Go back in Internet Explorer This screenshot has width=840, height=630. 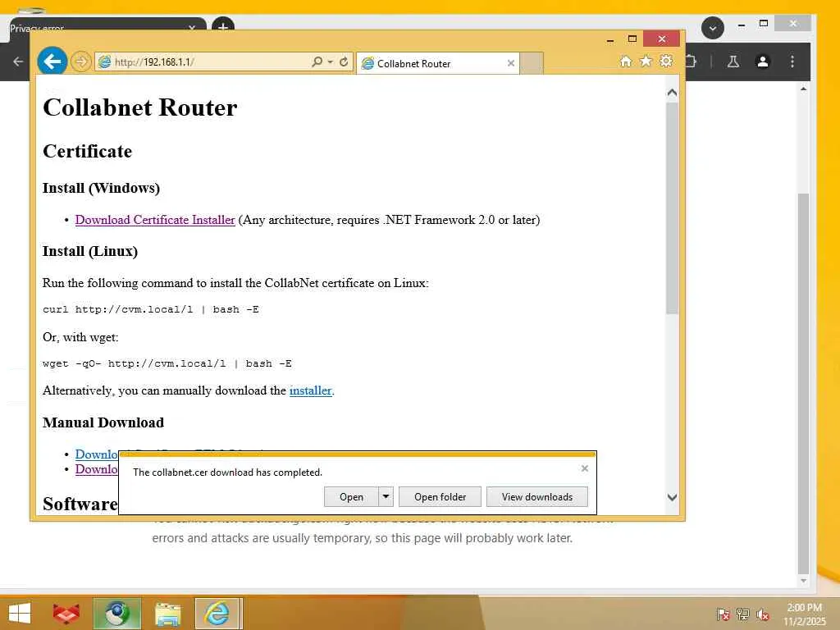52,62
